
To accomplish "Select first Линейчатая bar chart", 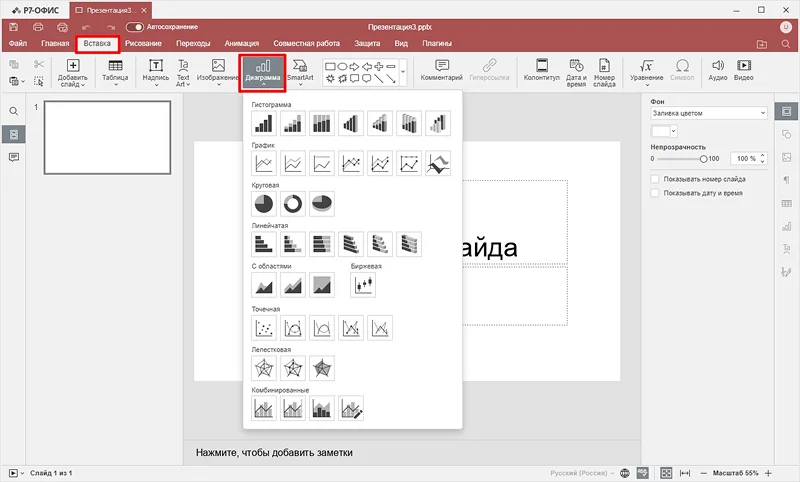I will pyautogui.click(x=264, y=244).
